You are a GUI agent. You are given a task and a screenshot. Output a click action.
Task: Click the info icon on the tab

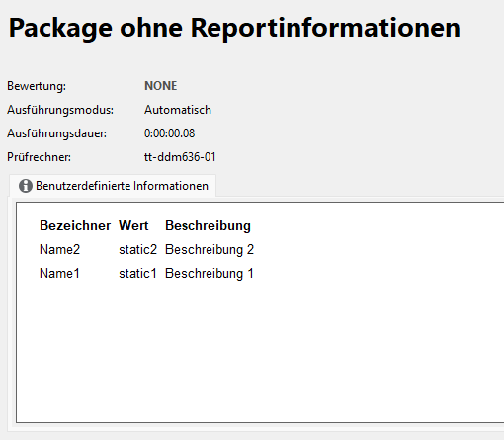[26, 186]
